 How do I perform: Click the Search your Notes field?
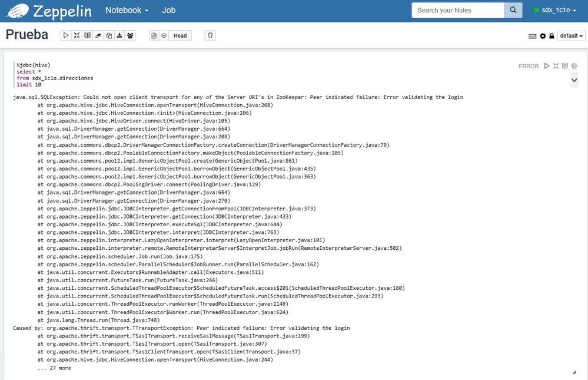click(x=457, y=10)
